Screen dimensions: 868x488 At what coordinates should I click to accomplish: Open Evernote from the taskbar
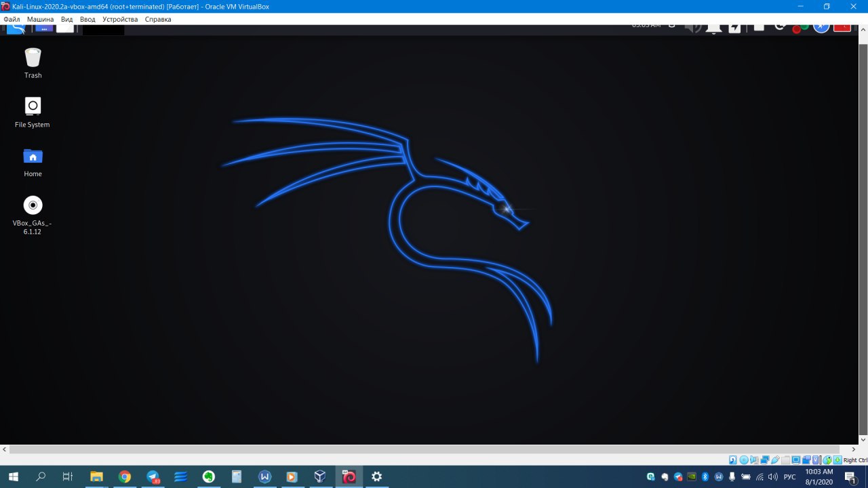click(x=209, y=477)
